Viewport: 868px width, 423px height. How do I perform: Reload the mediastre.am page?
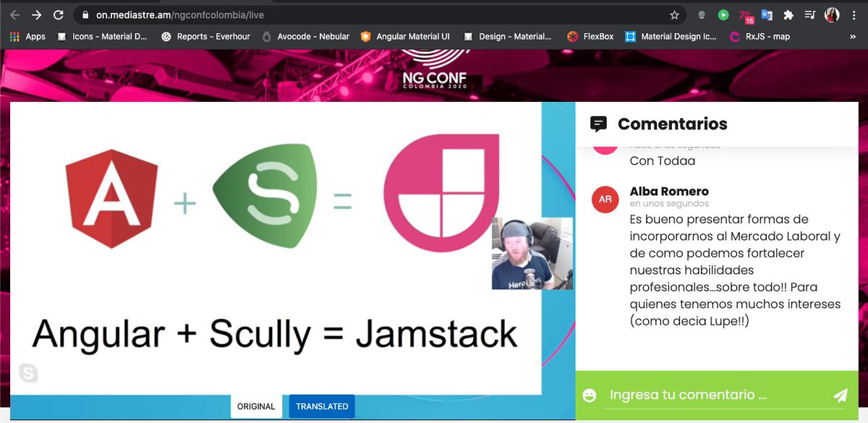tap(59, 14)
